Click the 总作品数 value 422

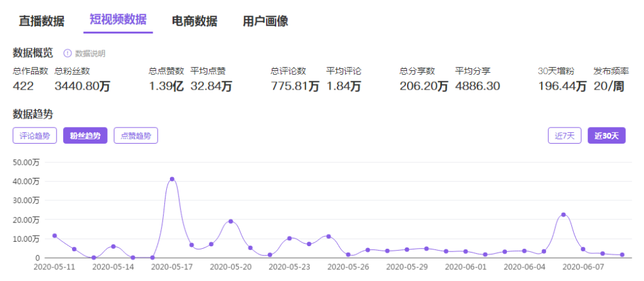click(23, 86)
